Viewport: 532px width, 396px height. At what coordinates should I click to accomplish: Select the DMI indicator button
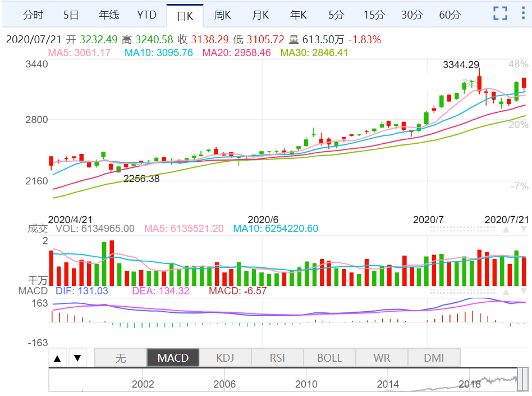click(434, 358)
